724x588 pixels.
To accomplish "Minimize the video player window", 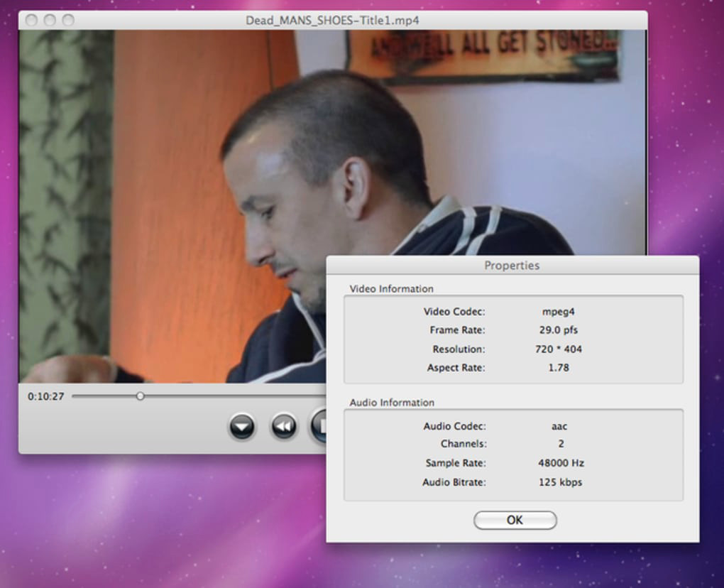I will tap(50, 21).
